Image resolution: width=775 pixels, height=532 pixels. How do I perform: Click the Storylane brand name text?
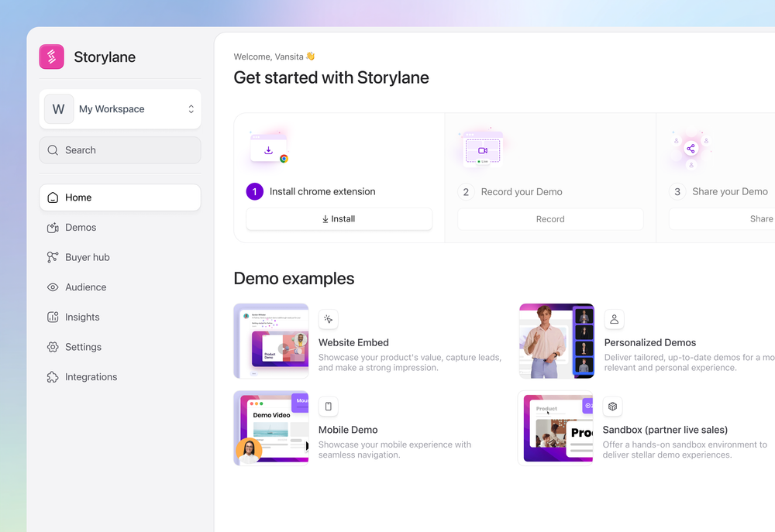(x=105, y=57)
